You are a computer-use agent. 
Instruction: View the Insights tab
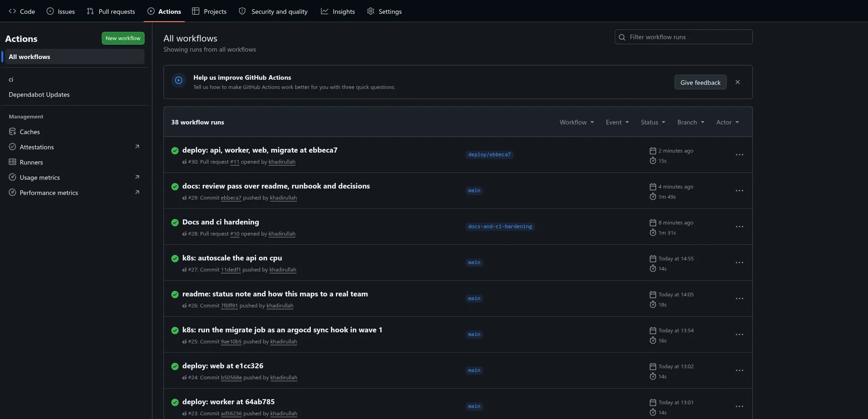tap(338, 11)
